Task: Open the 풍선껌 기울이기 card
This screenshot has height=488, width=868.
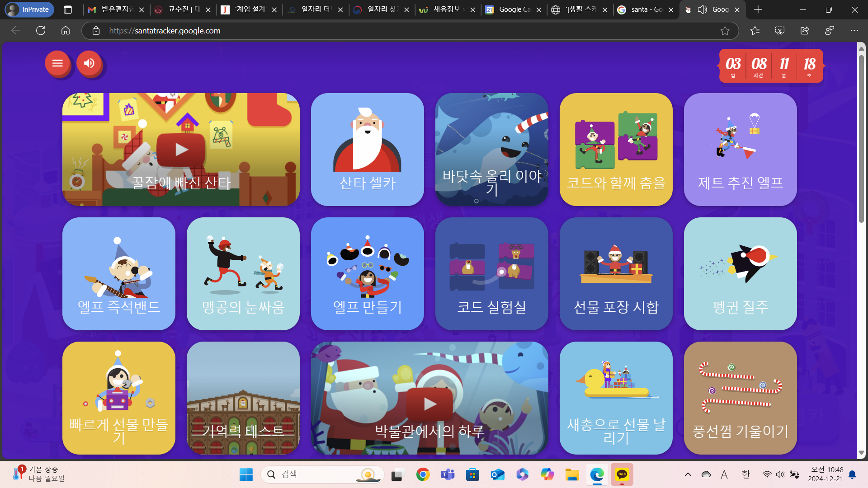Action: (x=740, y=398)
